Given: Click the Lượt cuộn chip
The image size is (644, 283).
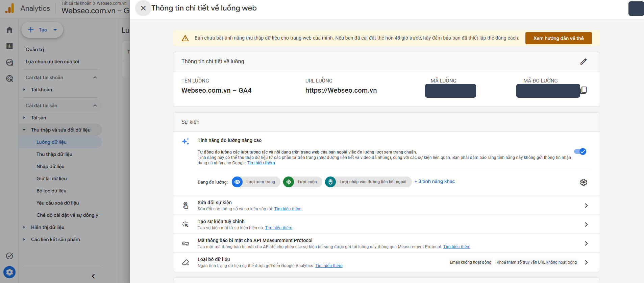Looking at the screenshot, I should (303, 182).
